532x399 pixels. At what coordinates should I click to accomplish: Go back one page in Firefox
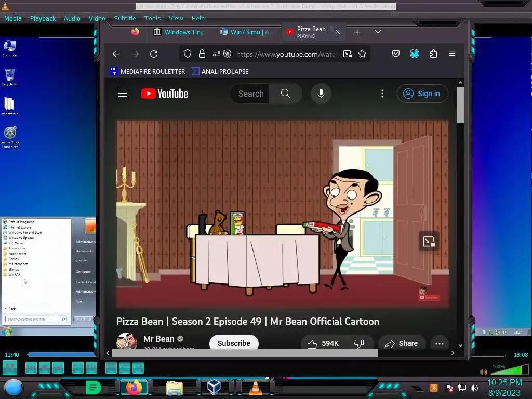click(x=116, y=54)
